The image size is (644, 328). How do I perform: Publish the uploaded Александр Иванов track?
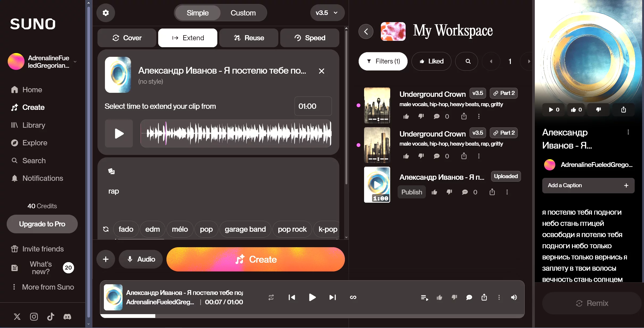[x=412, y=192]
